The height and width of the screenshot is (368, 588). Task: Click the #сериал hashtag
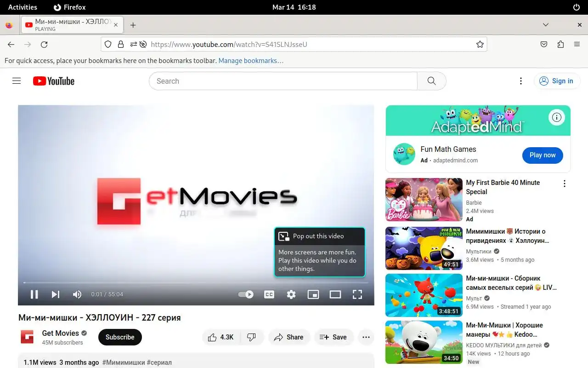pos(159,362)
